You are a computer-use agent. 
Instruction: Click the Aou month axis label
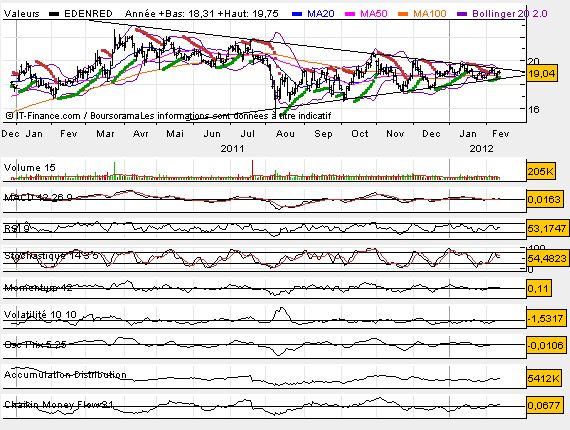coord(285,134)
